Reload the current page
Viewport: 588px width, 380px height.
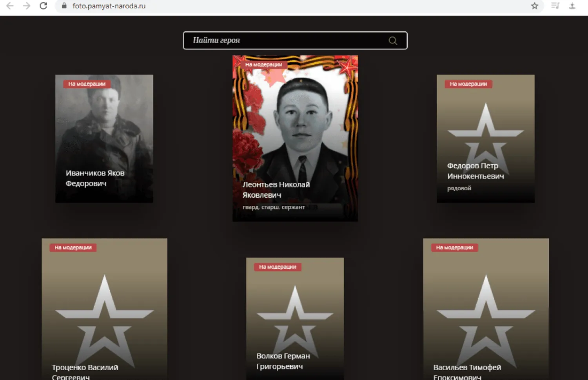click(44, 6)
